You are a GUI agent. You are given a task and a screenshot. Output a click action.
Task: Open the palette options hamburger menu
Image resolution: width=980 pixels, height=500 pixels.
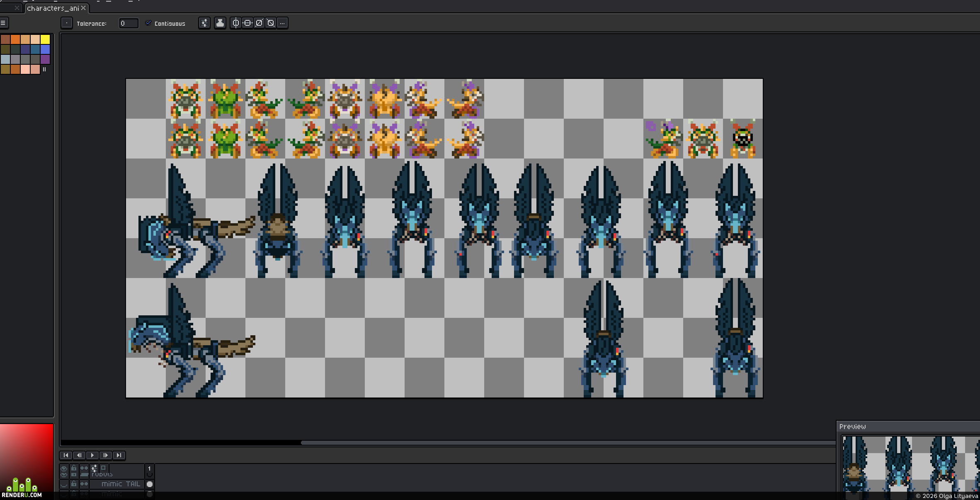click(3, 23)
